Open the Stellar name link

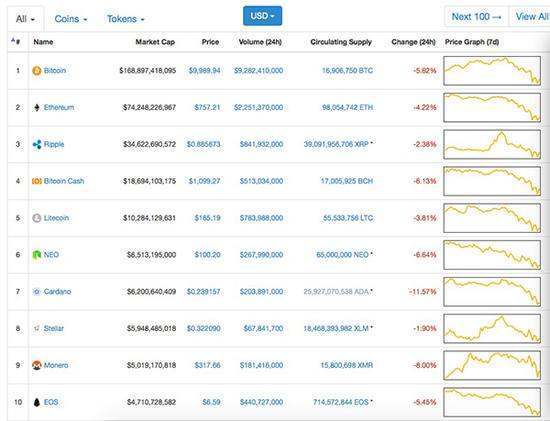54,328
